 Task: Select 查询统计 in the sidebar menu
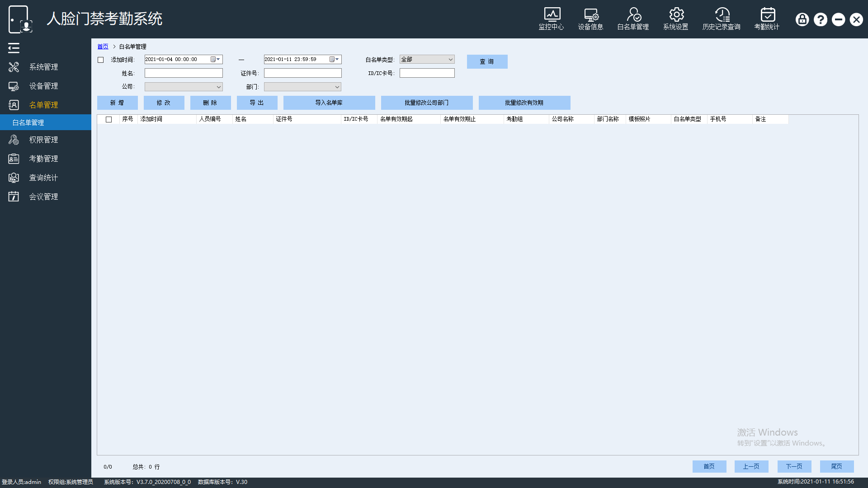click(44, 178)
